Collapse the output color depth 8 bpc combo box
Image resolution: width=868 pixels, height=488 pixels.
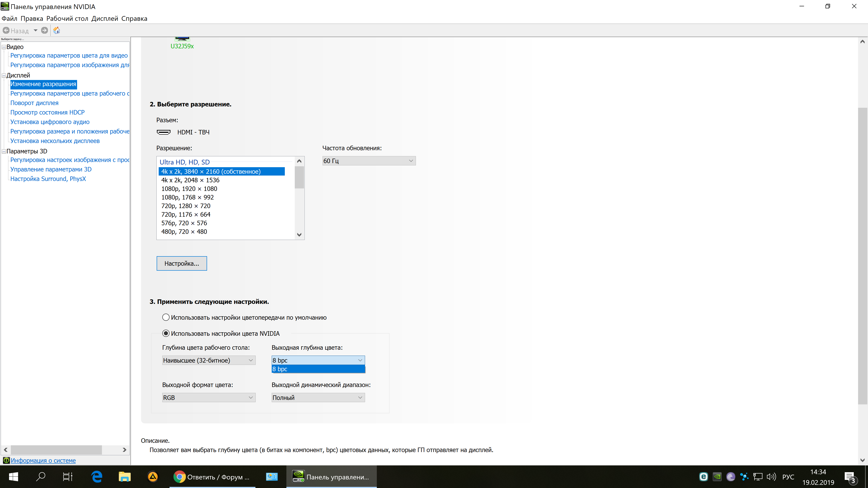click(318, 360)
